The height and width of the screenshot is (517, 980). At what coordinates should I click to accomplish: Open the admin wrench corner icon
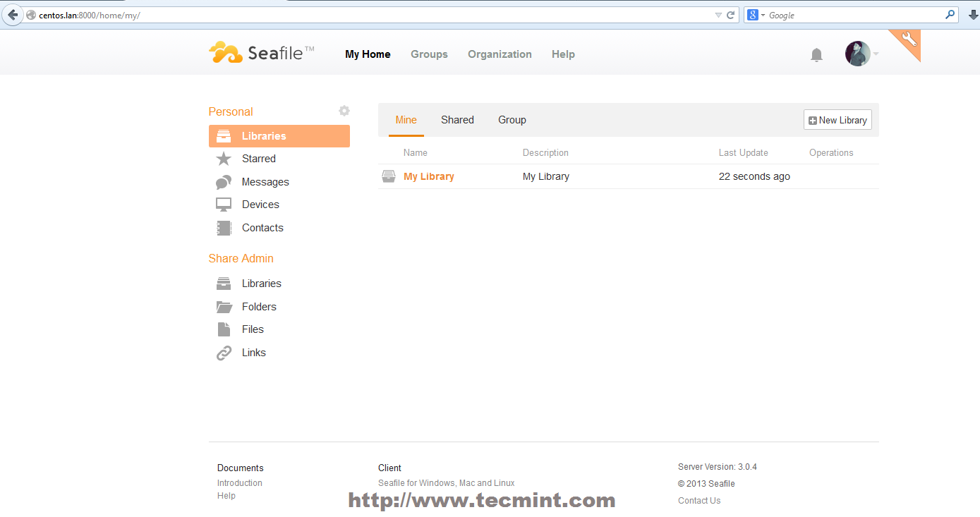[909, 41]
